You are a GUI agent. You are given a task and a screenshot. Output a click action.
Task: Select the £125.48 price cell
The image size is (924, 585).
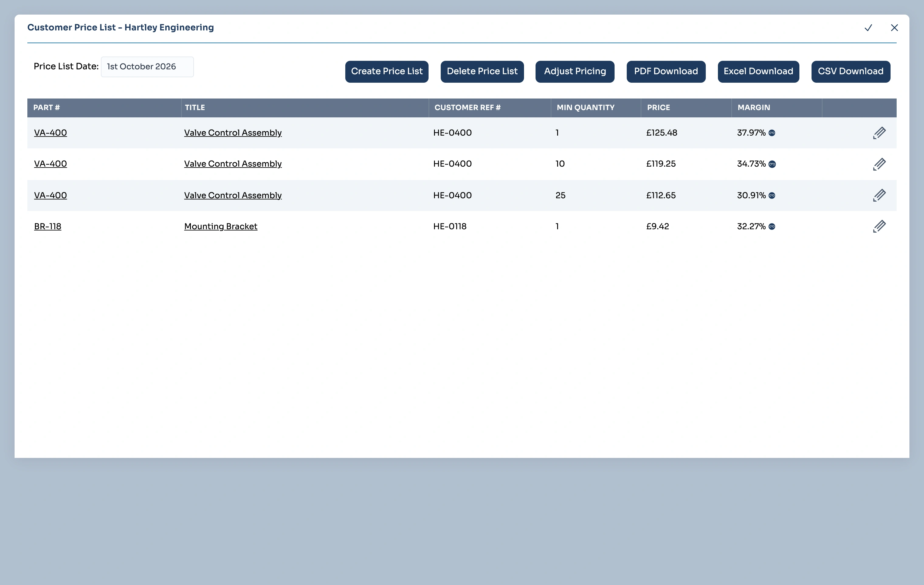661,133
